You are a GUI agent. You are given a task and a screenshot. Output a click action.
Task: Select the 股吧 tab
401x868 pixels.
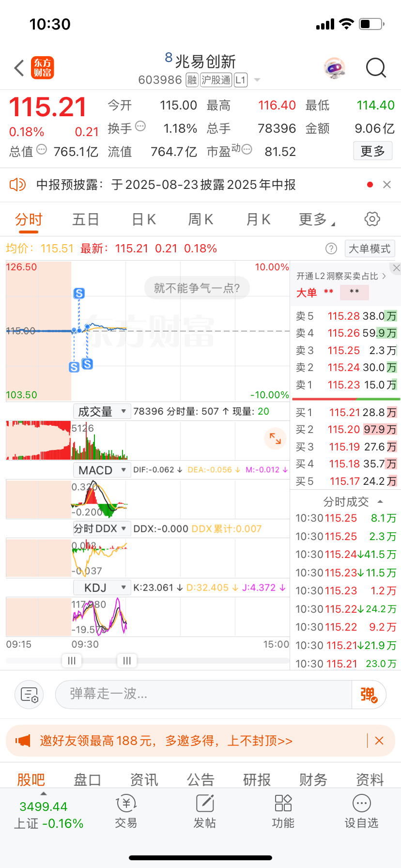point(31,779)
